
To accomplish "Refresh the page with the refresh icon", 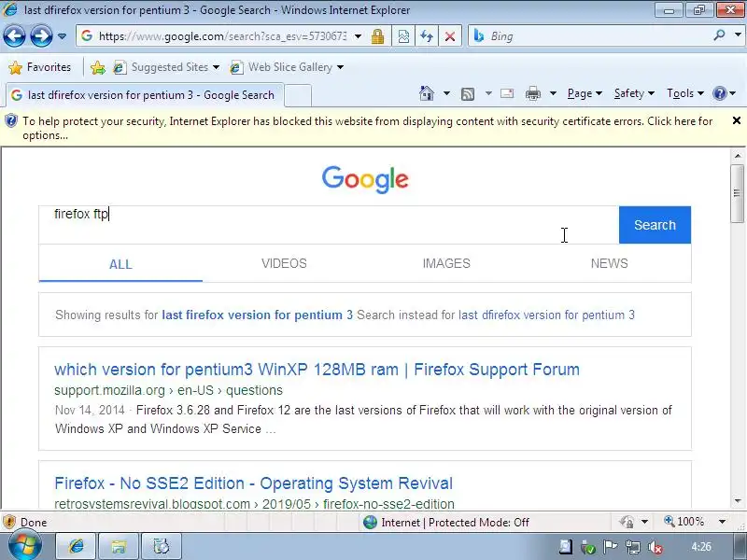I will click(427, 36).
